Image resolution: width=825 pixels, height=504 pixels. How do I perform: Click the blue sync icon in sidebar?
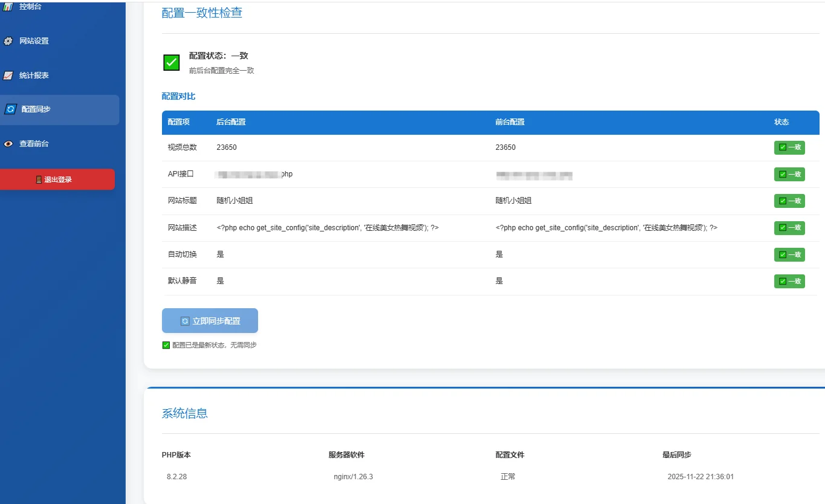(x=10, y=109)
